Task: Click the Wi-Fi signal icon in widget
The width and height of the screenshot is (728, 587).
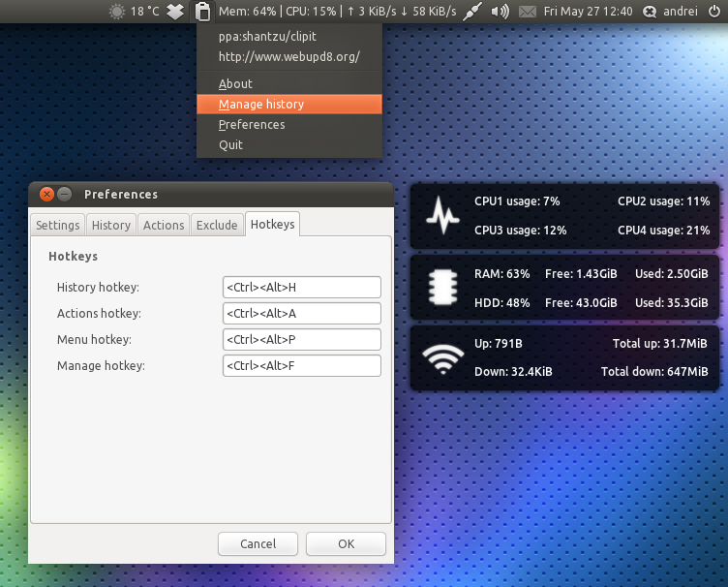Action: click(443, 358)
